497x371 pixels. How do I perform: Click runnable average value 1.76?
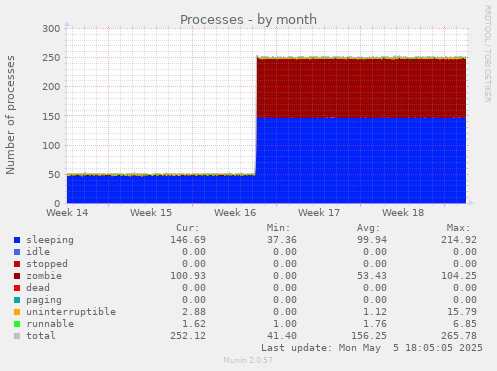click(375, 324)
